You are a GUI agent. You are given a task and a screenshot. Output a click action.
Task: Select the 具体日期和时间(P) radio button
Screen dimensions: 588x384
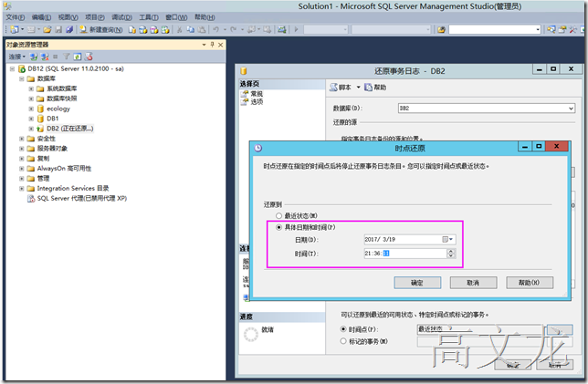point(278,227)
